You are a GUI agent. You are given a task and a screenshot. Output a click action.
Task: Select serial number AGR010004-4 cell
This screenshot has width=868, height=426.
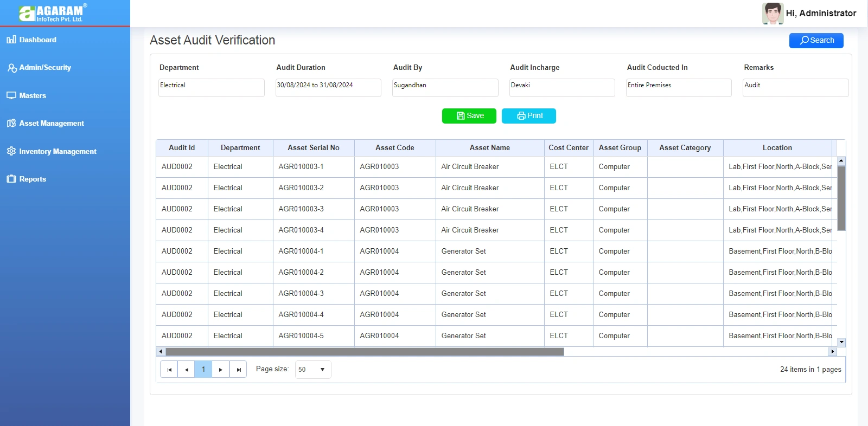coord(314,315)
